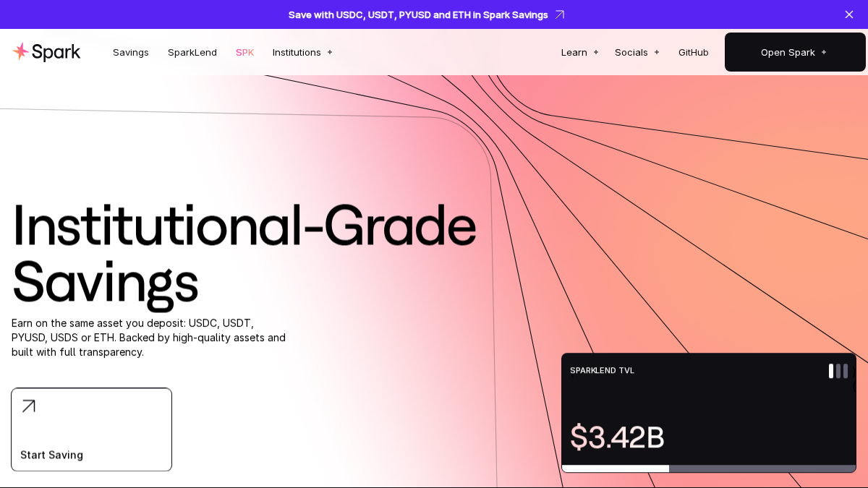Select the first (active) slide indicator bar
Viewport: 868px width, 488px height.
[x=831, y=371]
